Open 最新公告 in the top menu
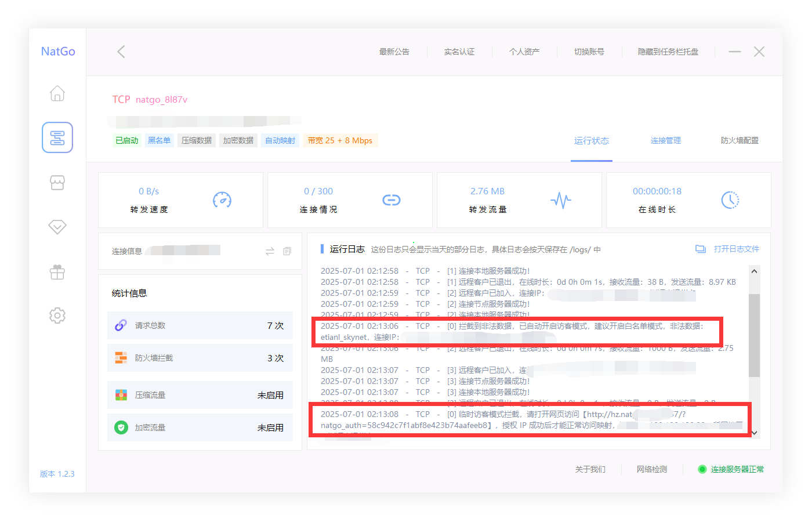Screen dimensions: 812x522 coord(394,52)
